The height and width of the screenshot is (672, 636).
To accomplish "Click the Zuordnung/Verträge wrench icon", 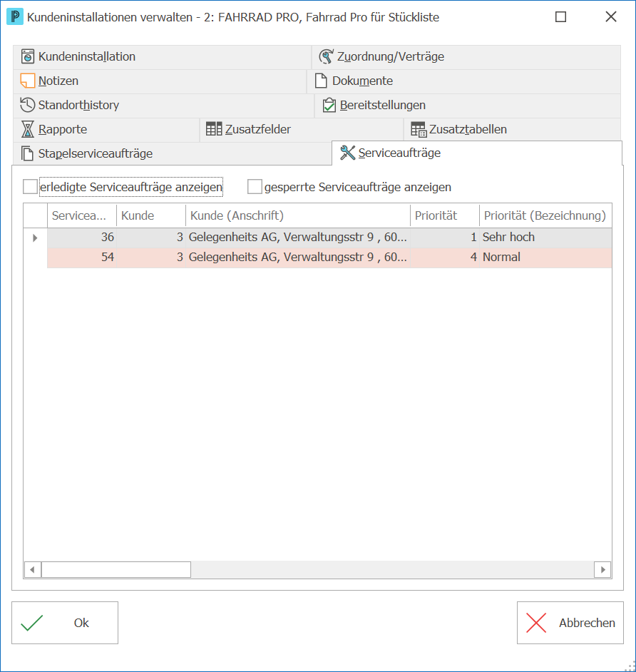I will (x=326, y=56).
